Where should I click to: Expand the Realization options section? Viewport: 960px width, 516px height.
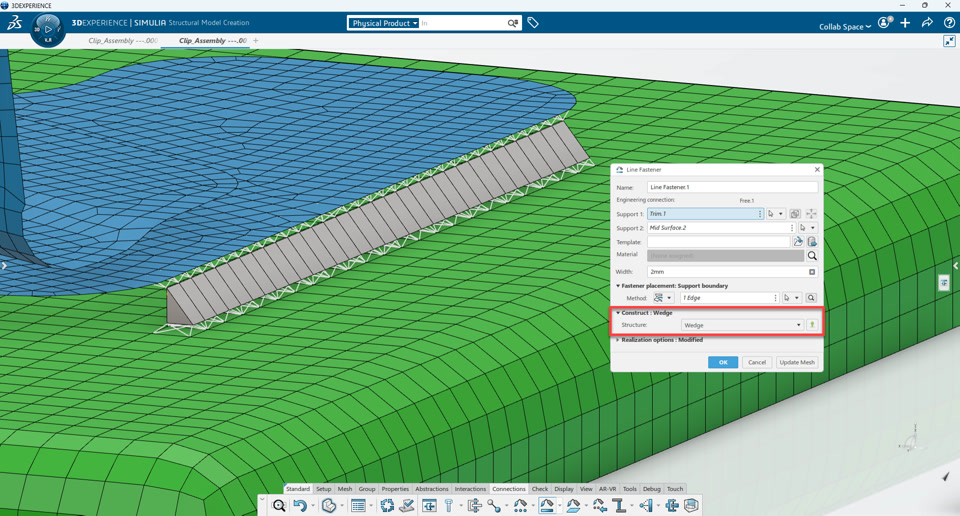pyautogui.click(x=659, y=340)
